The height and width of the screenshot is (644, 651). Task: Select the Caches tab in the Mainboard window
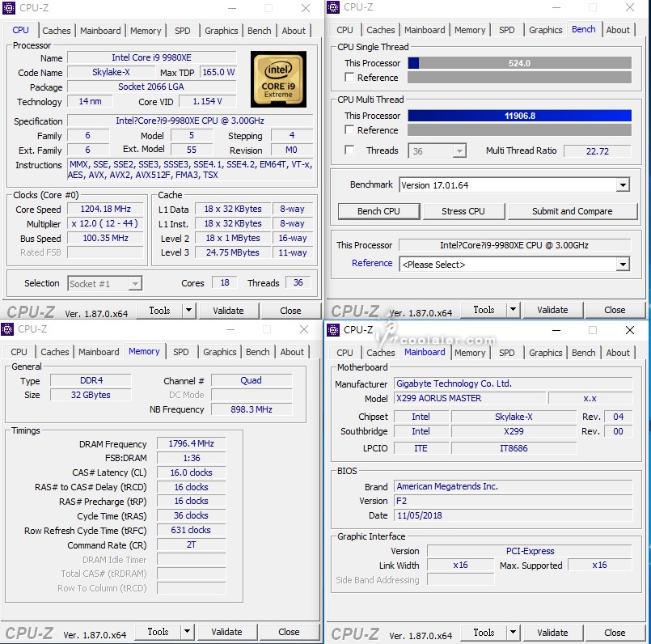point(381,353)
